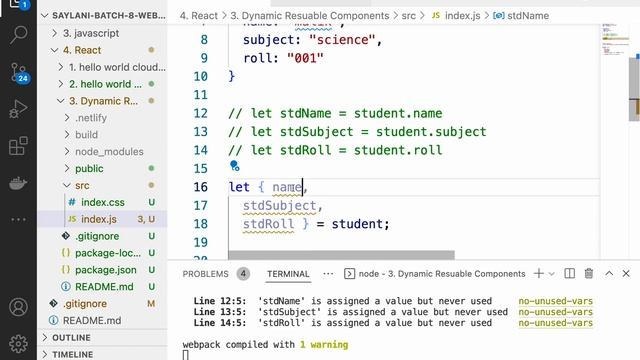Open index.css file

point(102,202)
